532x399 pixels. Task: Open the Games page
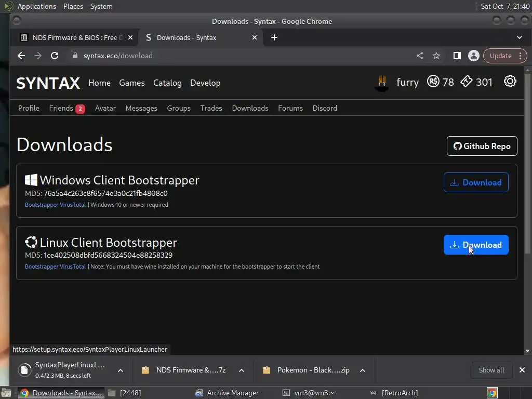pyautogui.click(x=132, y=83)
